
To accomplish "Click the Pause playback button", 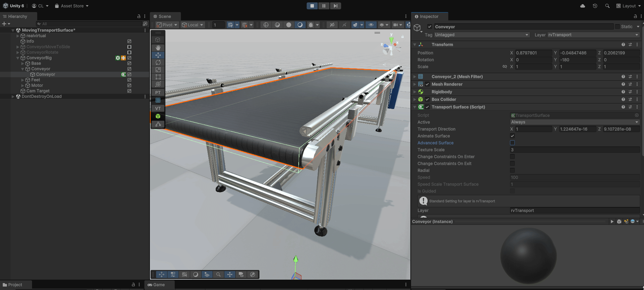I will pos(324,6).
